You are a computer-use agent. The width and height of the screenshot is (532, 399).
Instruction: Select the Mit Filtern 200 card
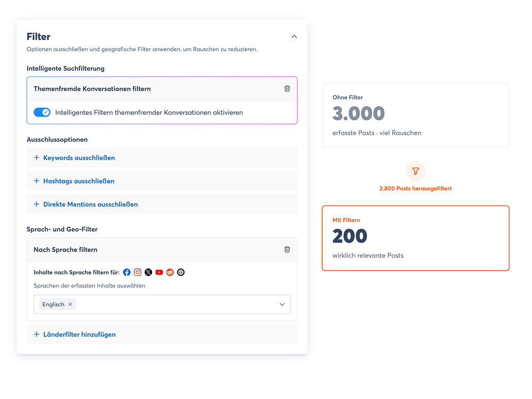pyautogui.click(x=415, y=238)
